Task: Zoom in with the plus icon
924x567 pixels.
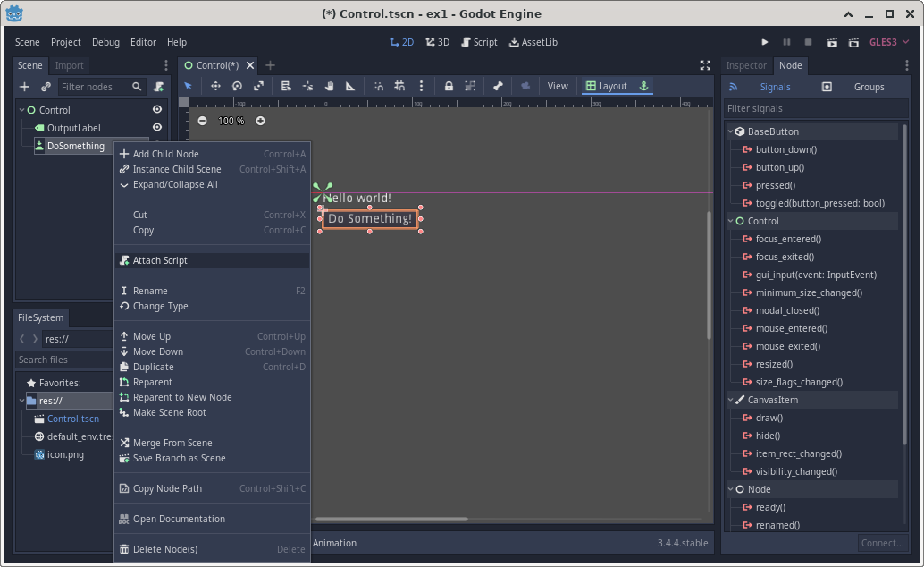Action: click(x=260, y=121)
